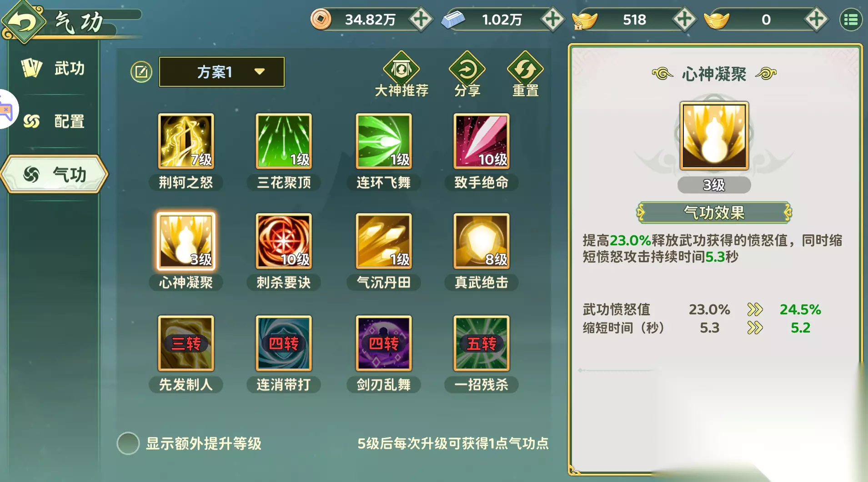This screenshot has width=868, height=482.
Task: Click the locked 剑刃乱舞 skill icon
Action: (x=384, y=343)
